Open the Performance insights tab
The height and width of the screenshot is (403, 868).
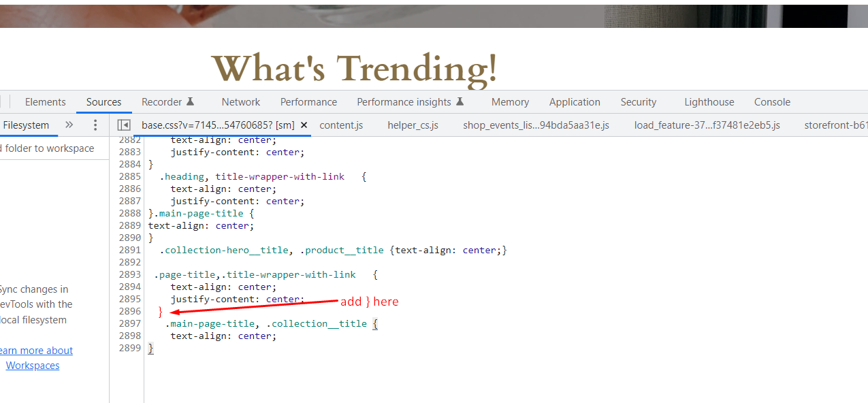point(411,102)
